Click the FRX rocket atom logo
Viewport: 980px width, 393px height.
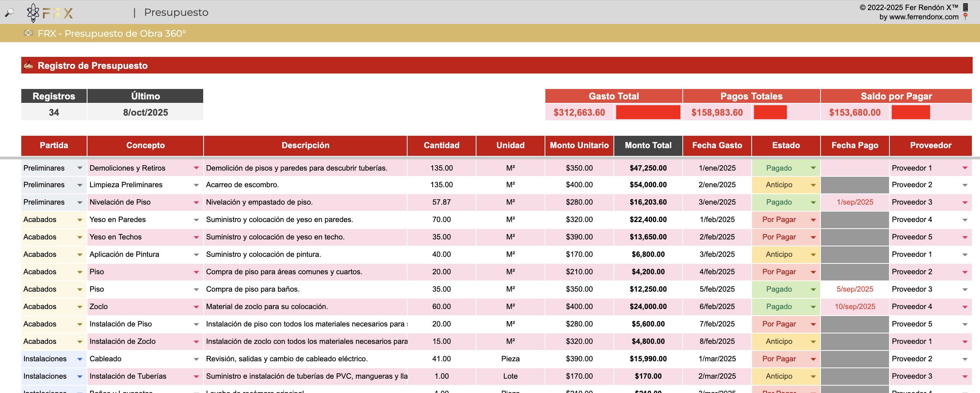33,13
